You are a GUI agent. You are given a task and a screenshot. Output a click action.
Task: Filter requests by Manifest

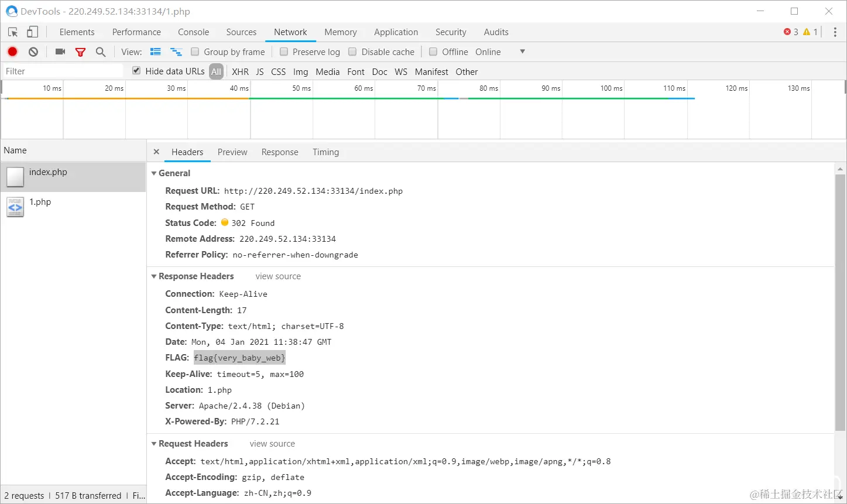(x=431, y=71)
